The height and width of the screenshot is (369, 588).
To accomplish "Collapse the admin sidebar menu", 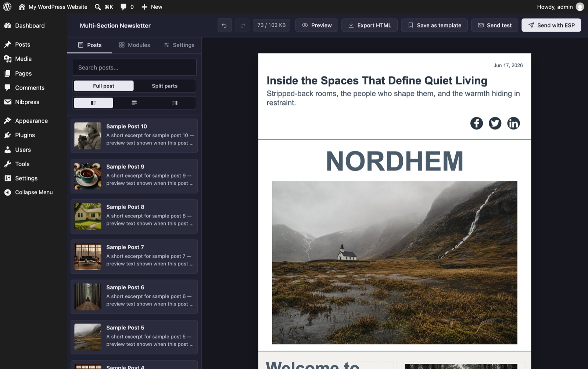I will pos(33,192).
